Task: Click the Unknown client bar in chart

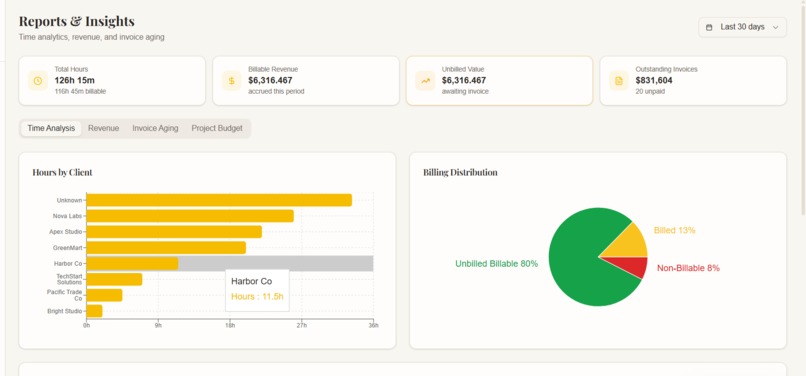Action: (219, 200)
